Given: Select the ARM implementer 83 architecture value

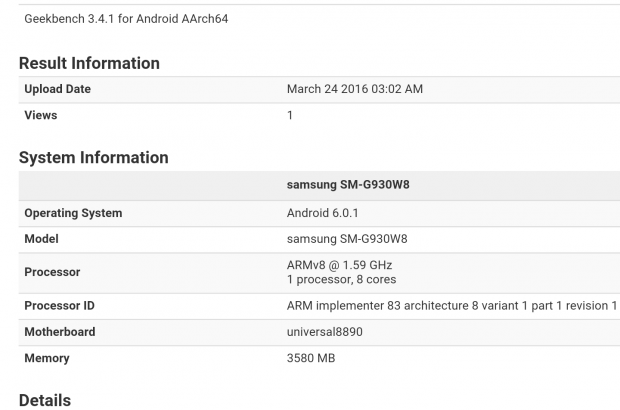Looking at the screenshot, I should 451,305.
